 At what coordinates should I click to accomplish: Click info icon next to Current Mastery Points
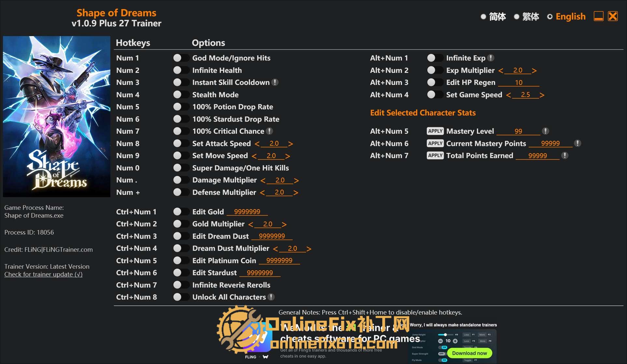(x=578, y=143)
